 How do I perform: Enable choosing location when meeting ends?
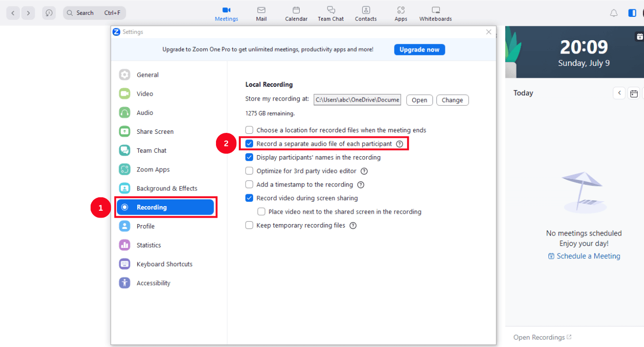tap(249, 130)
